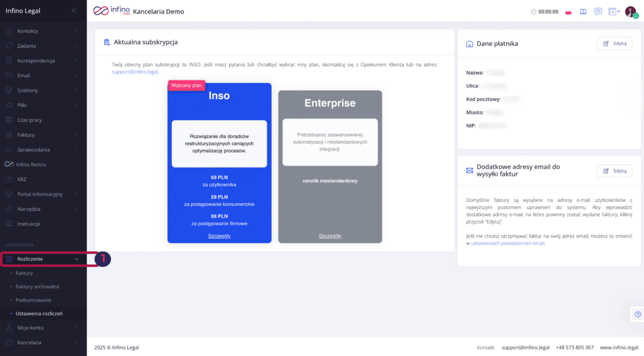Screen dimensions: 644x356
Task: Click support@infino.legal link in subscription text
Action: [x=135, y=71]
